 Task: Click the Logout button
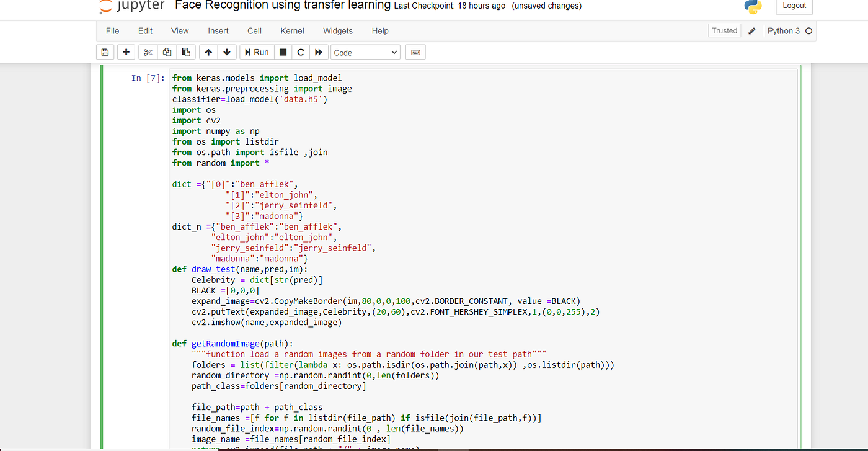click(x=794, y=6)
